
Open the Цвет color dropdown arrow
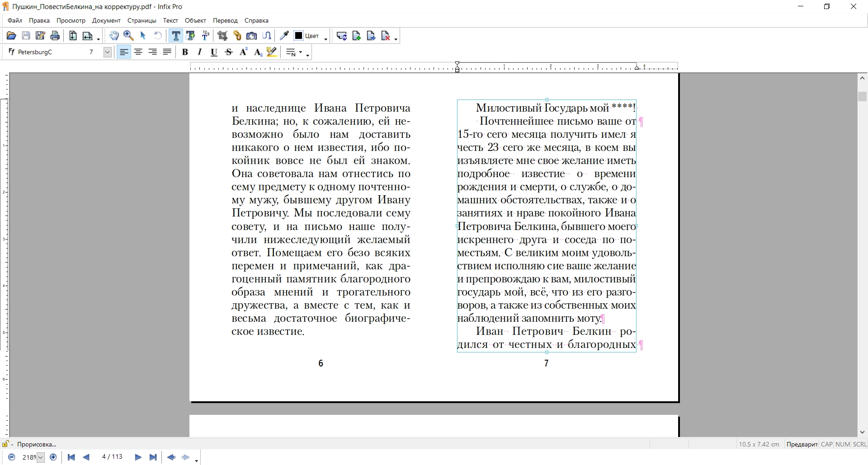pos(326,39)
